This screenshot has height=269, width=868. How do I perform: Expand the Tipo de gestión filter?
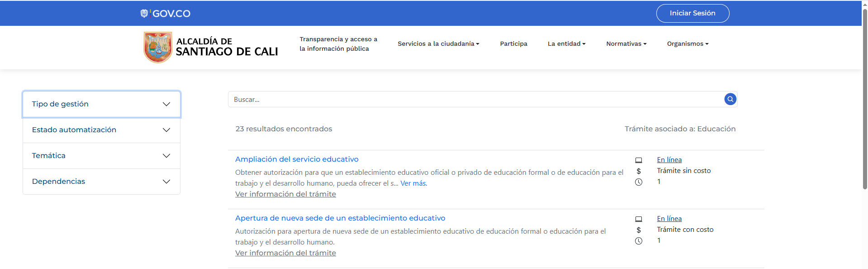(x=101, y=104)
